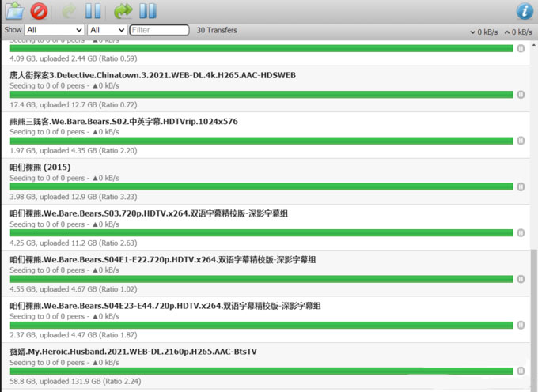The width and height of the screenshot is (538, 392).
Task: Click the Detective.Chinatown.3.2021 torrent title
Action: tap(153, 75)
